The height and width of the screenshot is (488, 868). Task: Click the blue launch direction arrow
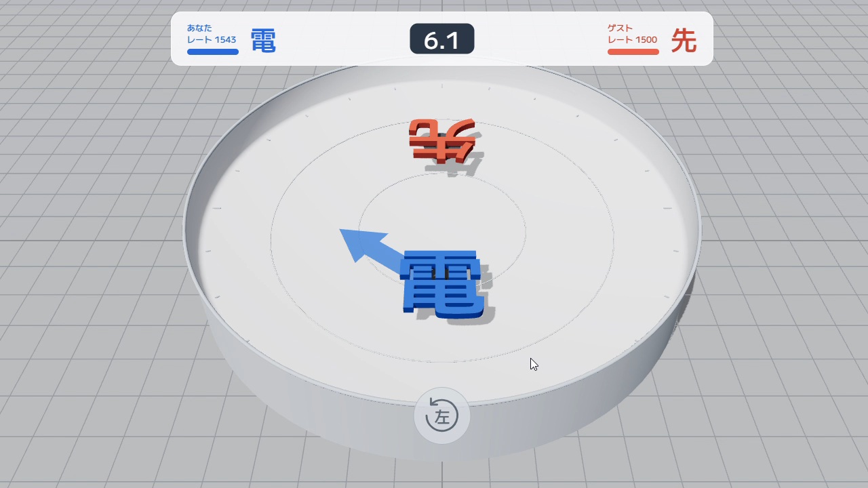coord(372,251)
